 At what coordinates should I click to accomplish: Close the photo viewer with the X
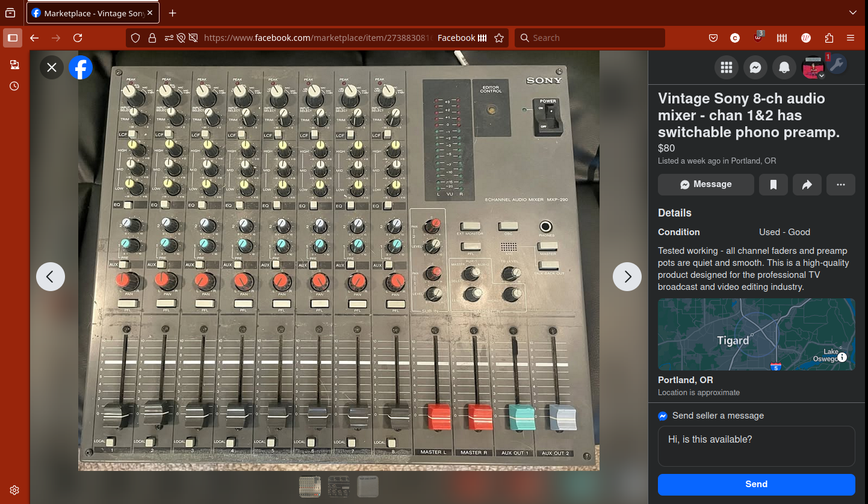click(52, 67)
